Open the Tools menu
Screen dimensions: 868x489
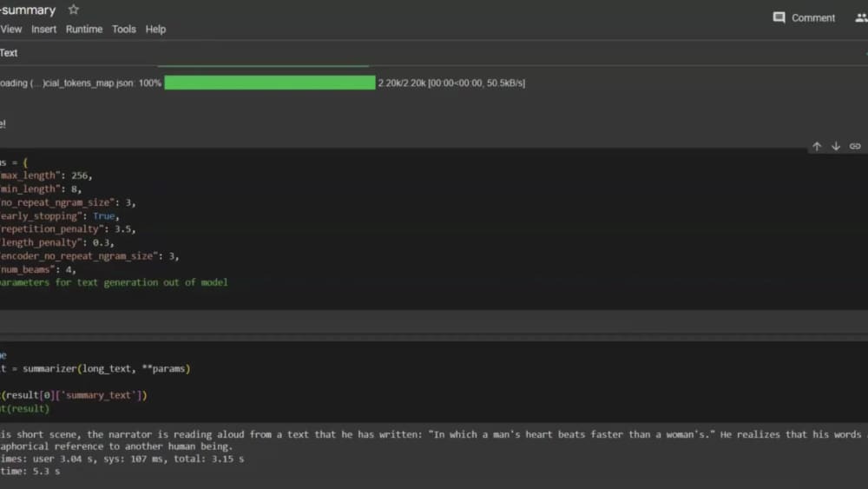click(124, 30)
